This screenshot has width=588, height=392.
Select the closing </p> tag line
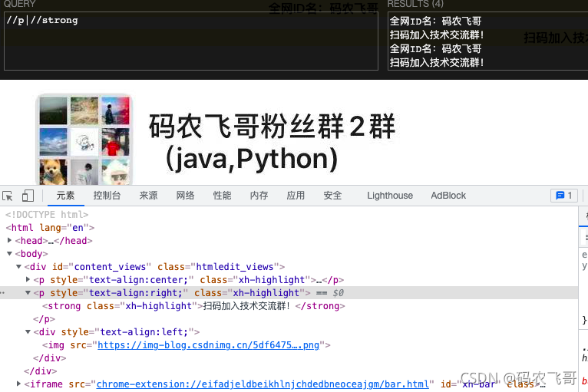click(x=44, y=319)
